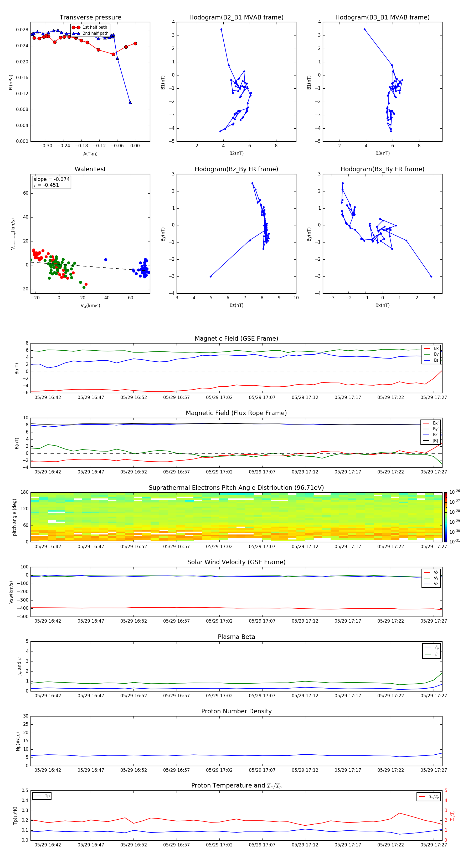473x868 pixels.
Task: Click '05/29 17:02' tick under Plasma Beta
Action: [x=219, y=695]
